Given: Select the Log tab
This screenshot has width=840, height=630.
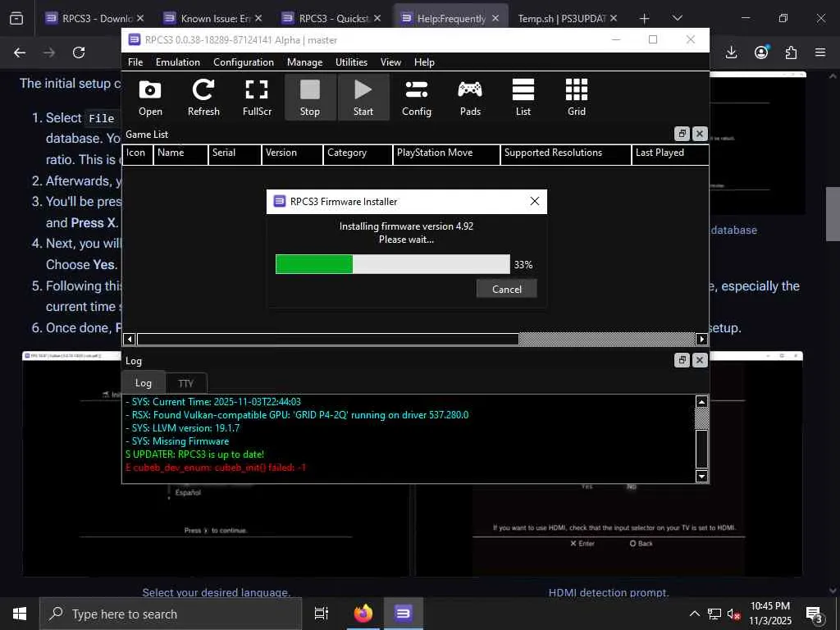Looking at the screenshot, I should [143, 383].
